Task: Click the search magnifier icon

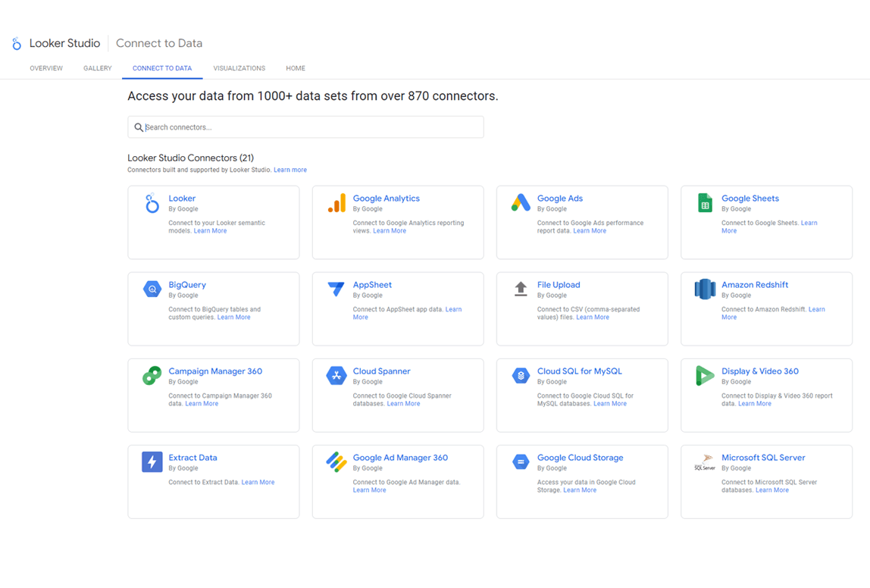Action: click(x=139, y=127)
